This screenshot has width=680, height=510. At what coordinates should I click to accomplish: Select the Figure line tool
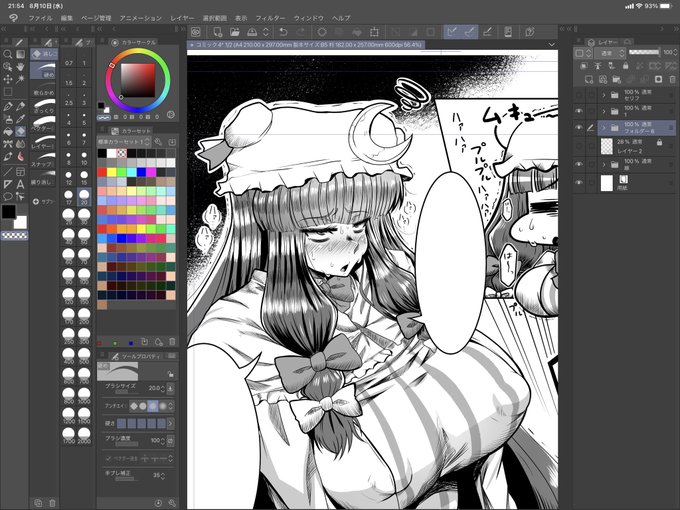[8, 172]
